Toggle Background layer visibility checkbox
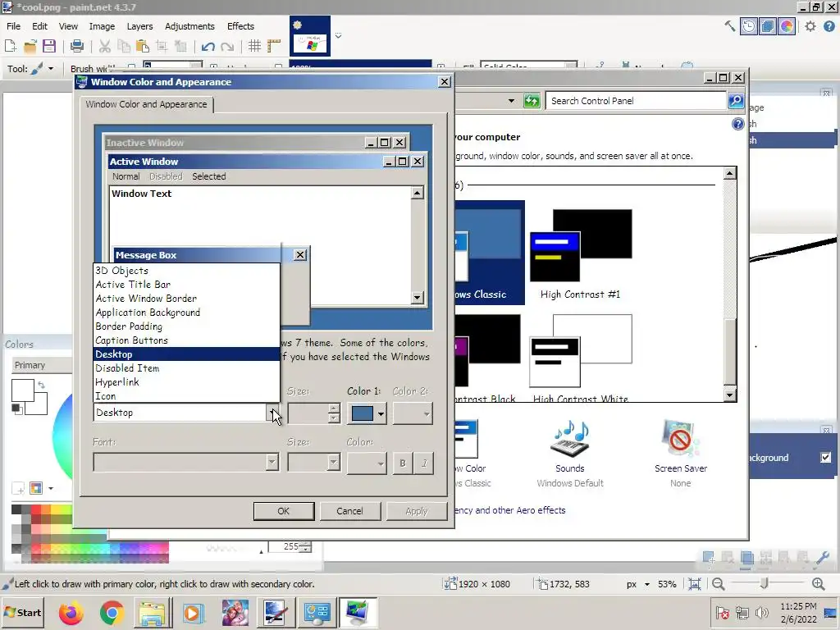The height and width of the screenshot is (630, 840). click(825, 458)
